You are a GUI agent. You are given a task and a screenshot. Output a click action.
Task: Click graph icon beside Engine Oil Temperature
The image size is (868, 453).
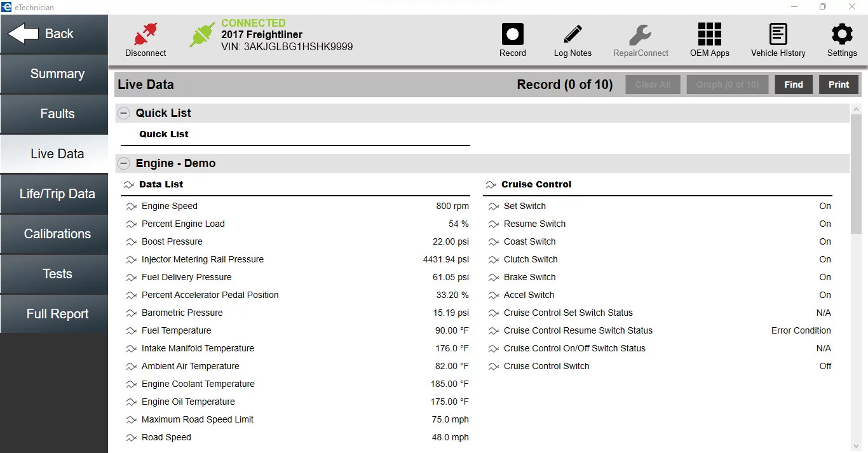click(131, 402)
